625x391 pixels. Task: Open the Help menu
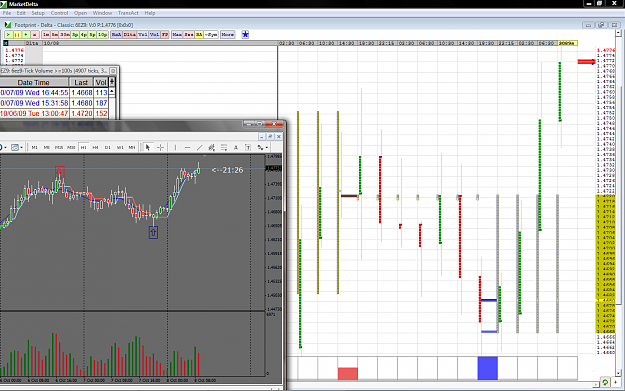pos(150,13)
